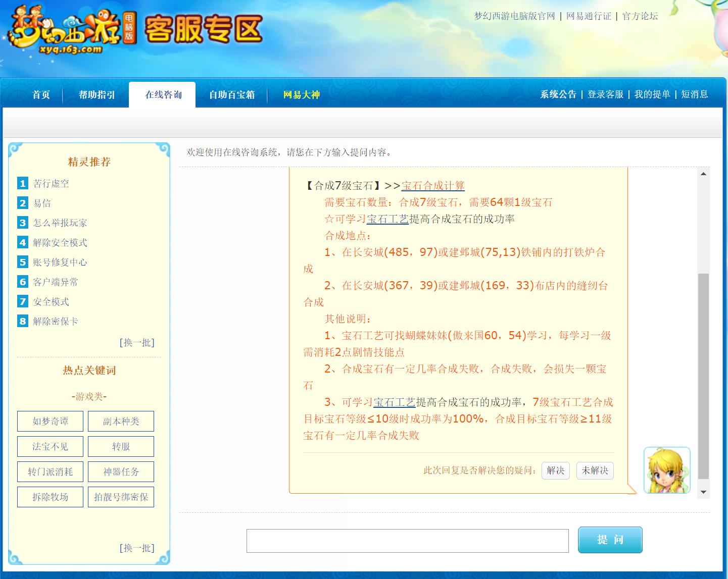This screenshot has height=579, width=728.
Task: Open the "网易大神" menu item
Action: click(300, 94)
